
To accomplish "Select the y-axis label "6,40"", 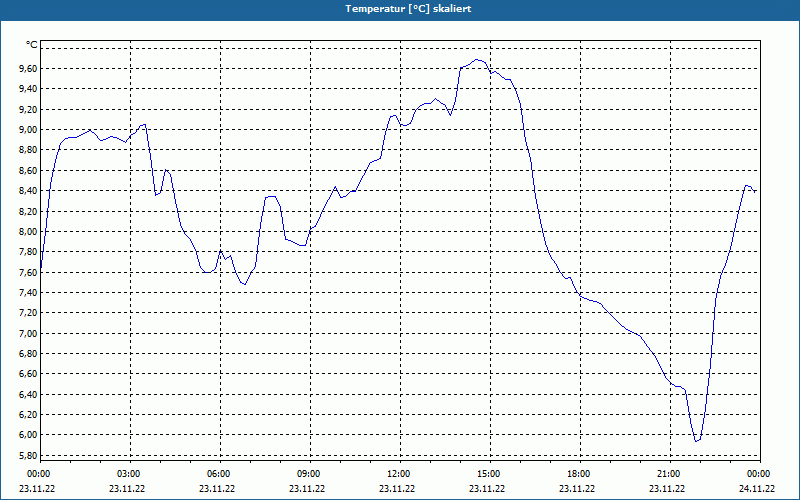I will (x=29, y=394).
